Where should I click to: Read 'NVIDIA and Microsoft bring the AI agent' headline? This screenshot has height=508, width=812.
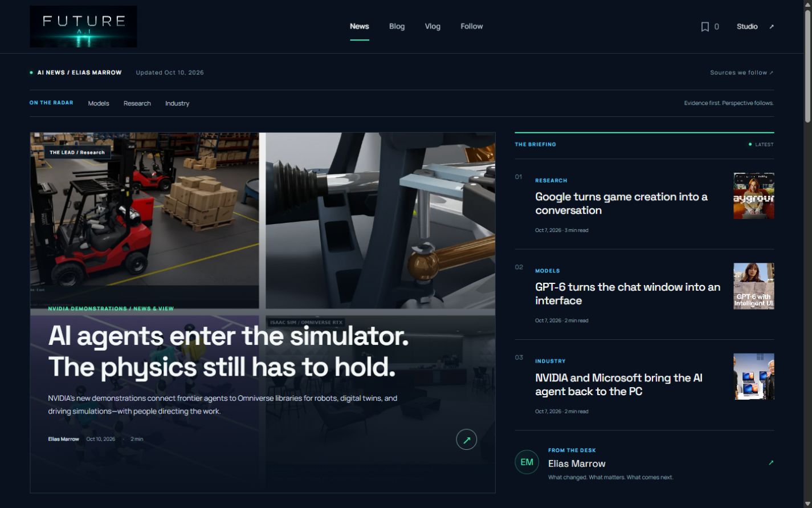coord(619,384)
